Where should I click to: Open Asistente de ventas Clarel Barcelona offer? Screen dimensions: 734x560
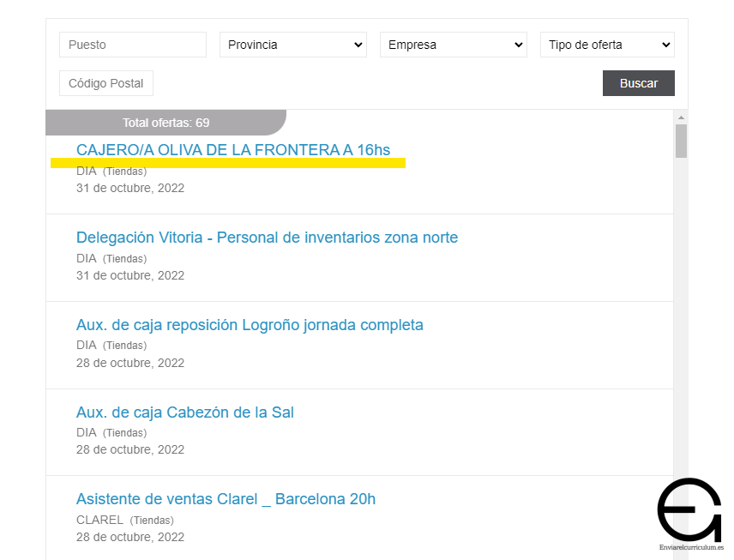tap(226, 499)
